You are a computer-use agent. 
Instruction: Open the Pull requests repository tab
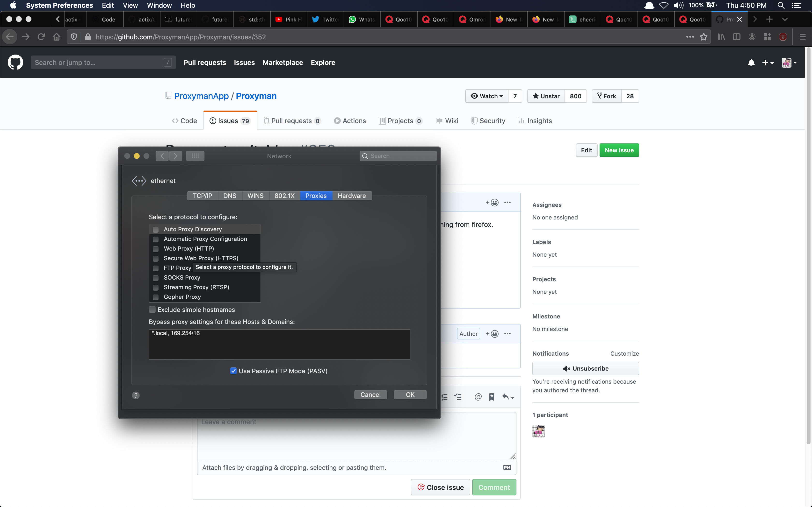point(292,121)
